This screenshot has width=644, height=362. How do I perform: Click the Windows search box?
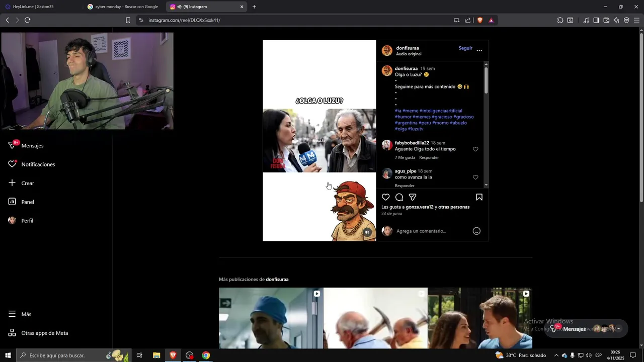click(x=73, y=355)
